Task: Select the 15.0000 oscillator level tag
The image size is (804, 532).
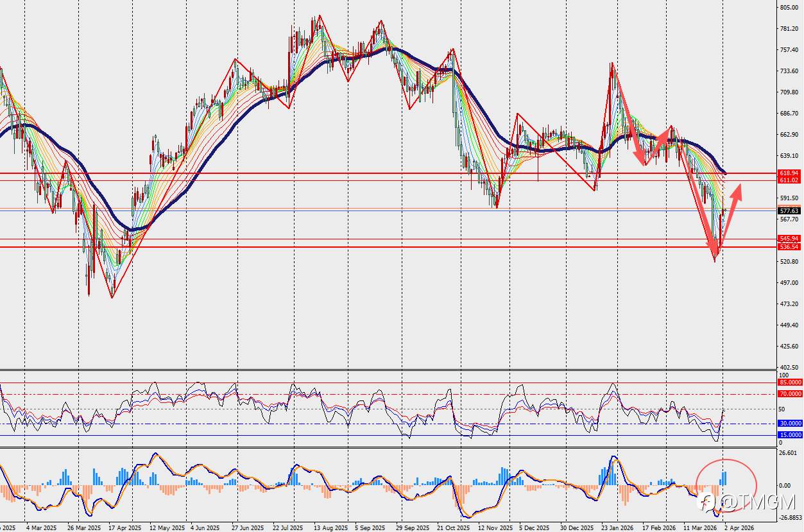Action: [790, 435]
